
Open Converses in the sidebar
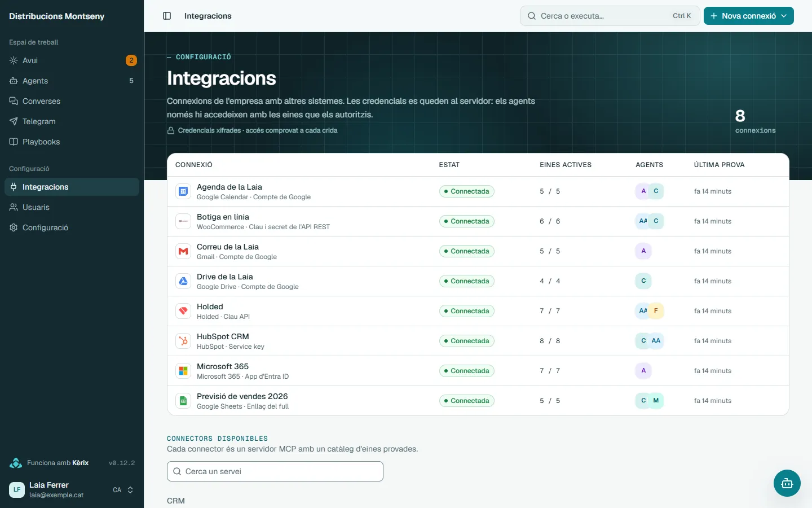(x=72, y=101)
